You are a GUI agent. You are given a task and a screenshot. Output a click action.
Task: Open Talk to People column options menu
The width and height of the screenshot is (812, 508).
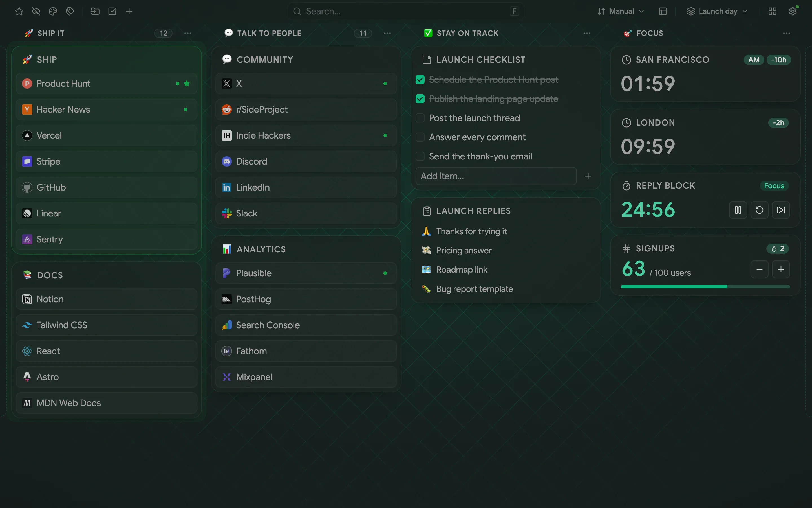[x=387, y=33]
